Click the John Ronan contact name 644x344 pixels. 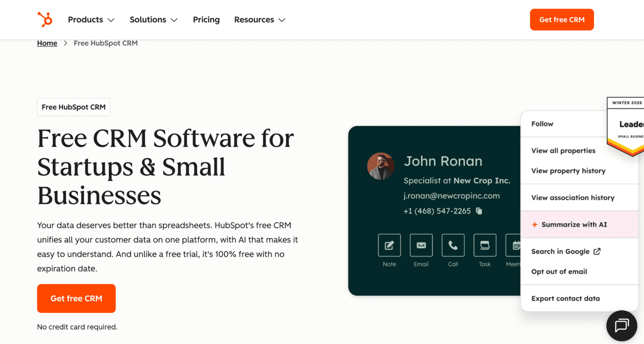point(443,161)
